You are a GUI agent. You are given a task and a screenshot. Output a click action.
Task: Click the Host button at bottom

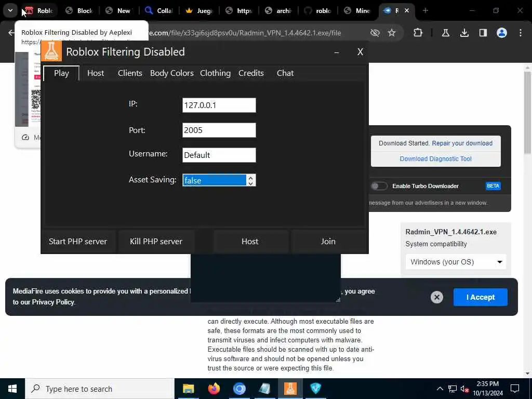click(250, 241)
